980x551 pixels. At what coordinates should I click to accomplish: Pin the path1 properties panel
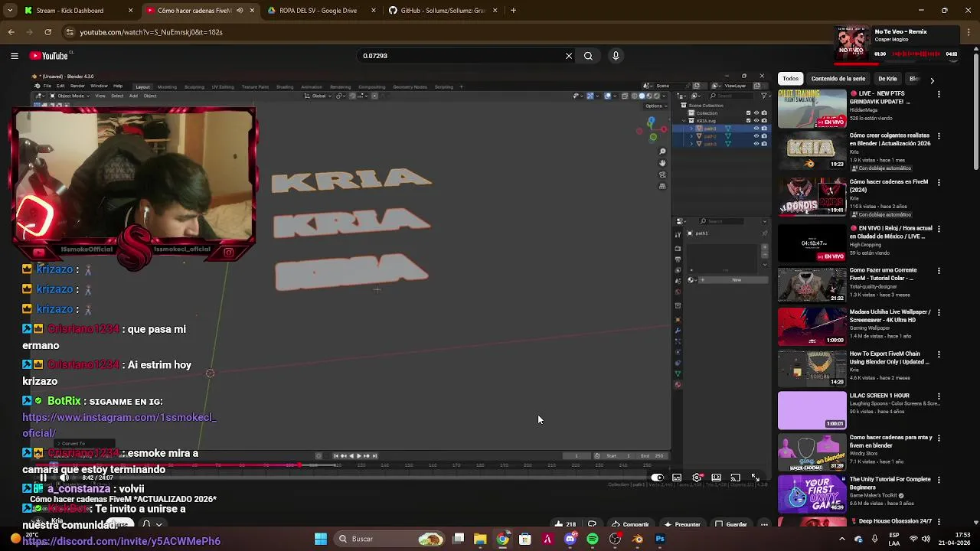(764, 233)
